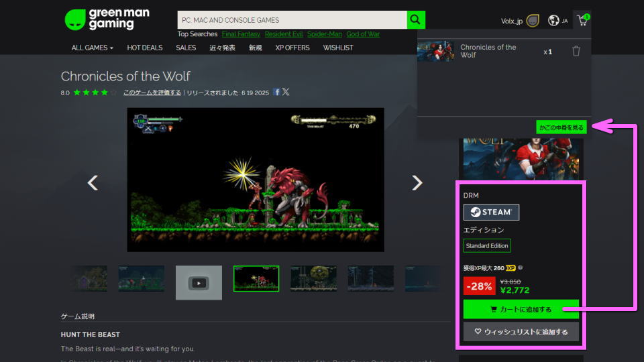Click the Chronicles of the Wolf cart item name
644x362 pixels.
click(488, 51)
